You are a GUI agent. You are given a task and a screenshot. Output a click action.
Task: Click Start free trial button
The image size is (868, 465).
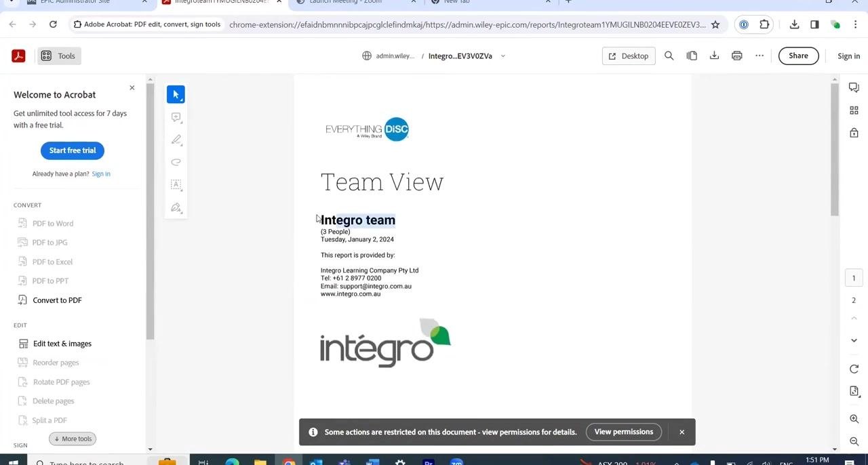(73, 150)
